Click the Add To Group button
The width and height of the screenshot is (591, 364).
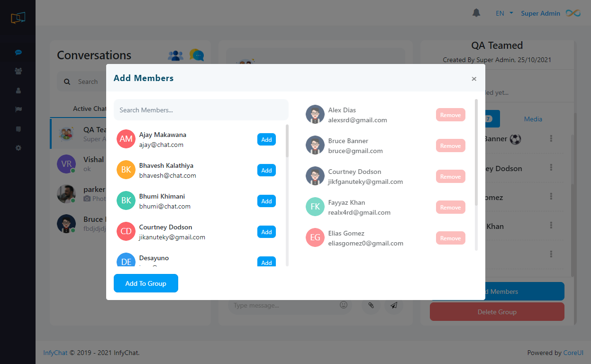click(145, 283)
